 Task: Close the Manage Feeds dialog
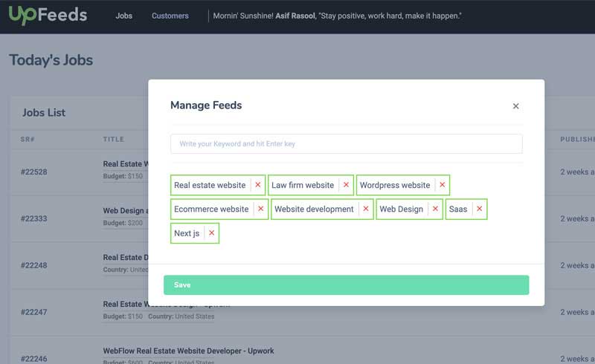coord(515,106)
